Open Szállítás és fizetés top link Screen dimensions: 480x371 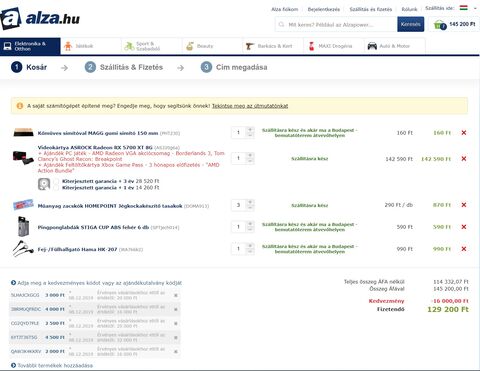[x=371, y=9]
